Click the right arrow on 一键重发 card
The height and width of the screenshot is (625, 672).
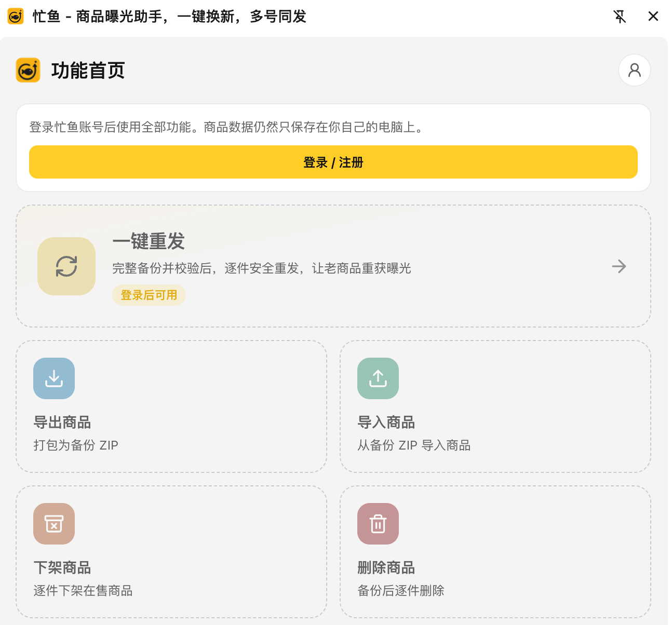point(619,266)
